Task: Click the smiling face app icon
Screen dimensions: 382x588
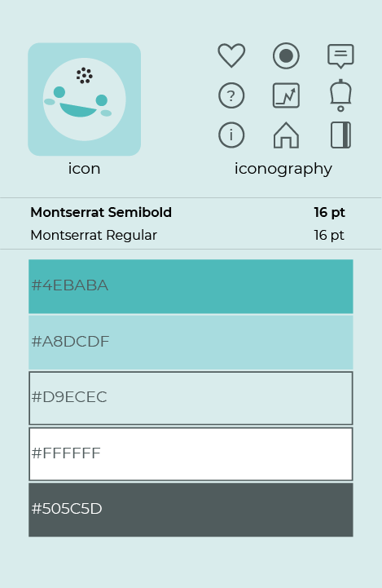Action: pyautogui.click(x=84, y=99)
